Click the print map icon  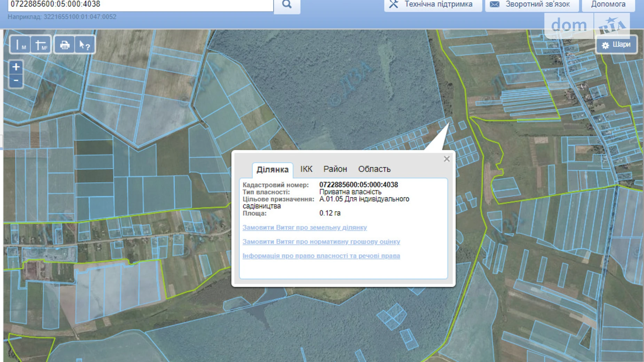coord(64,45)
